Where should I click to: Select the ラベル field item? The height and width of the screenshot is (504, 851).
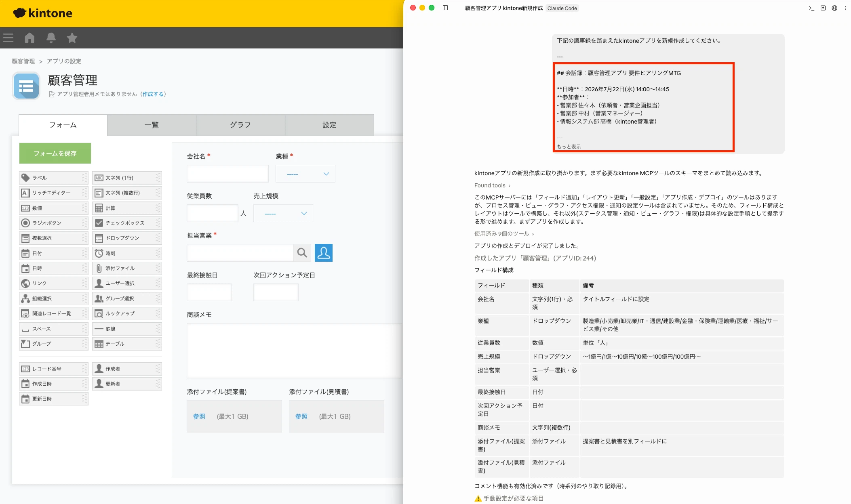pos(53,178)
